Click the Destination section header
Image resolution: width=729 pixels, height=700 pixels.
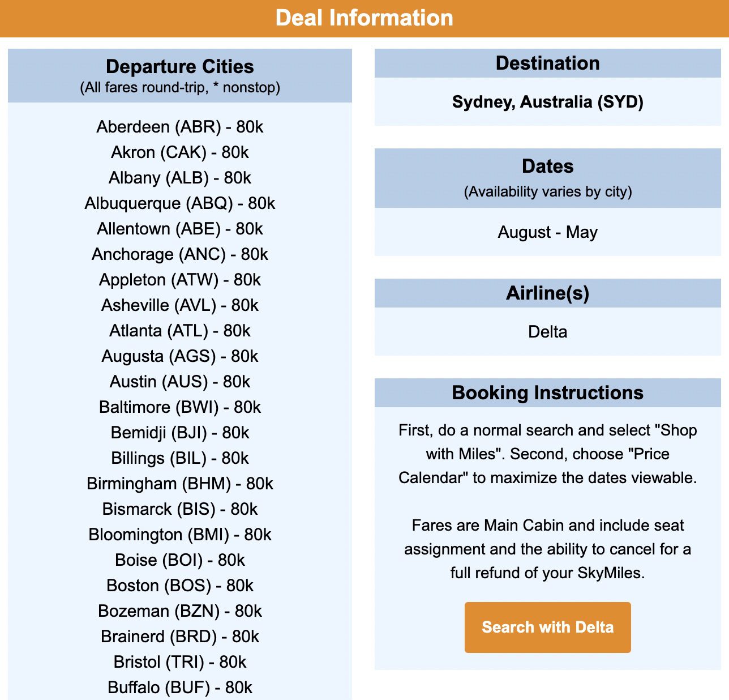pyautogui.click(x=547, y=63)
